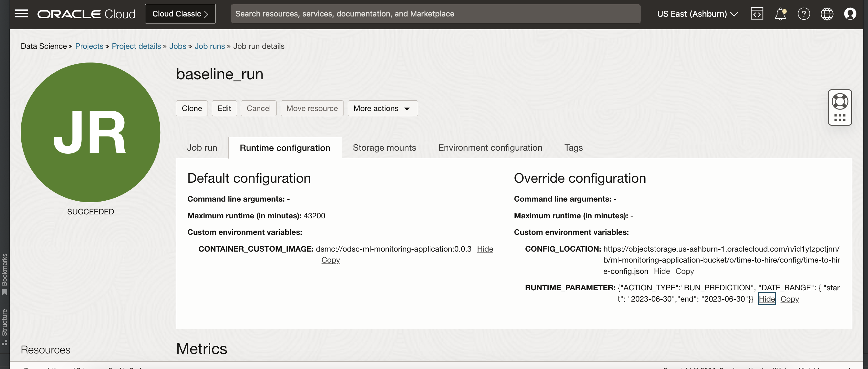
Task: Navigate to Job runs via breadcrumb
Action: tap(210, 46)
